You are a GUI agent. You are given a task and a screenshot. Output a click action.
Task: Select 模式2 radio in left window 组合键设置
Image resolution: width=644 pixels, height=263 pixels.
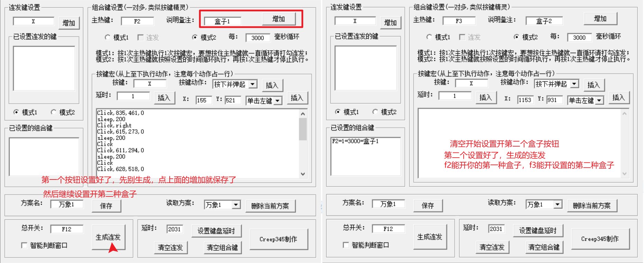coord(195,37)
